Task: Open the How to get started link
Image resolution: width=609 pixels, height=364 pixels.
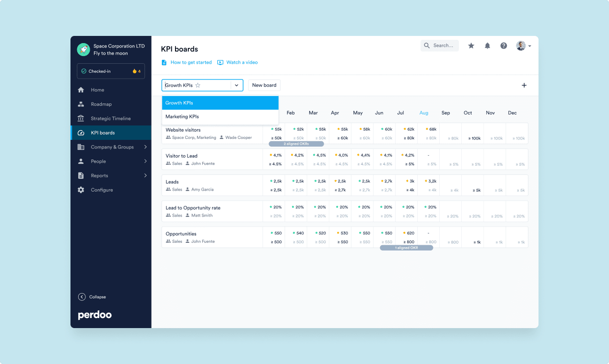Action: [190, 62]
